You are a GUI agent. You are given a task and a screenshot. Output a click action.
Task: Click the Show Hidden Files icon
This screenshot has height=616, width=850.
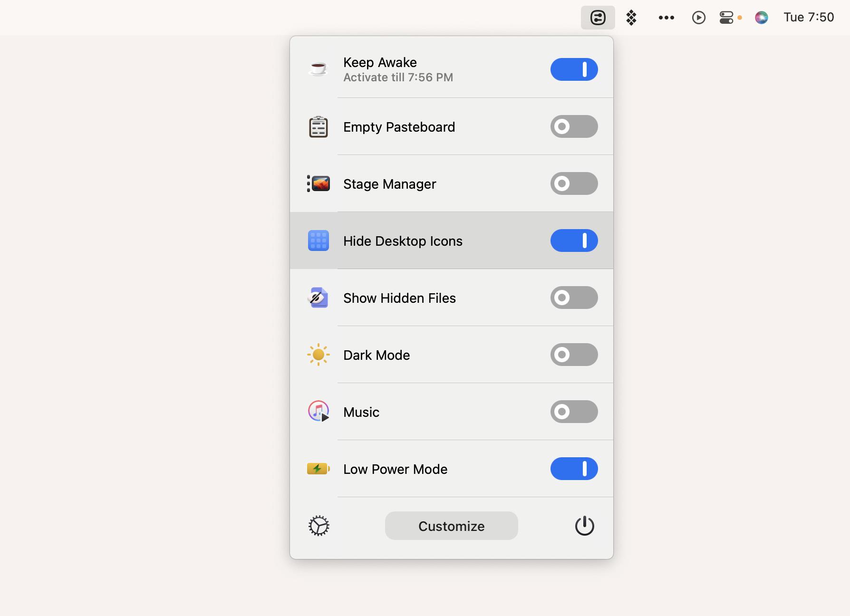point(319,298)
